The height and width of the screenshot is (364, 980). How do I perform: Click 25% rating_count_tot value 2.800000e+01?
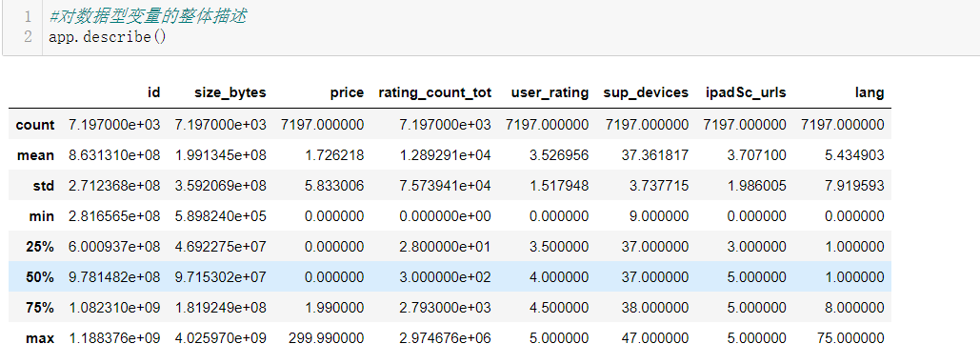click(446, 247)
